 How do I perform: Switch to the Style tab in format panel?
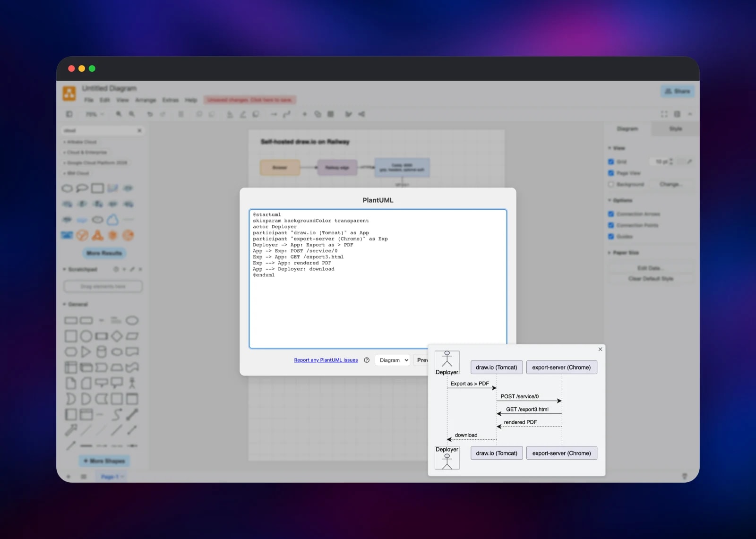(x=675, y=128)
